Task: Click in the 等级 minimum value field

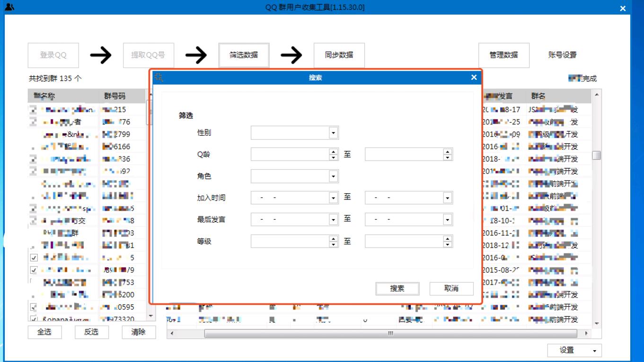Action: (x=290, y=241)
